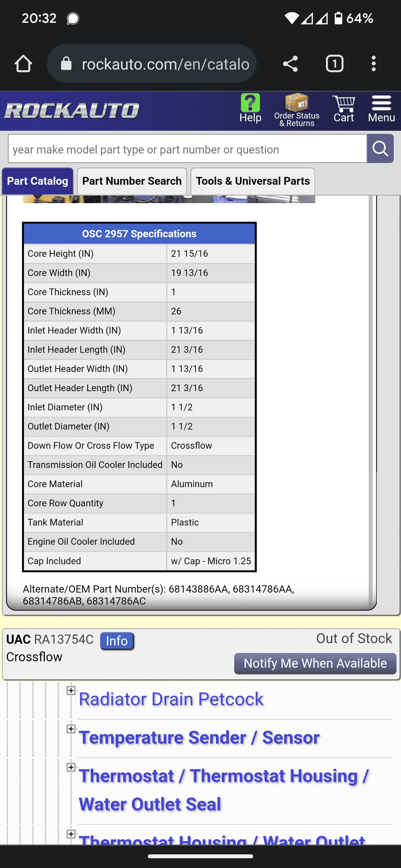Click the Core Thickness (IN) label
Screen dimensions: 401x868
pyautogui.click(x=68, y=292)
